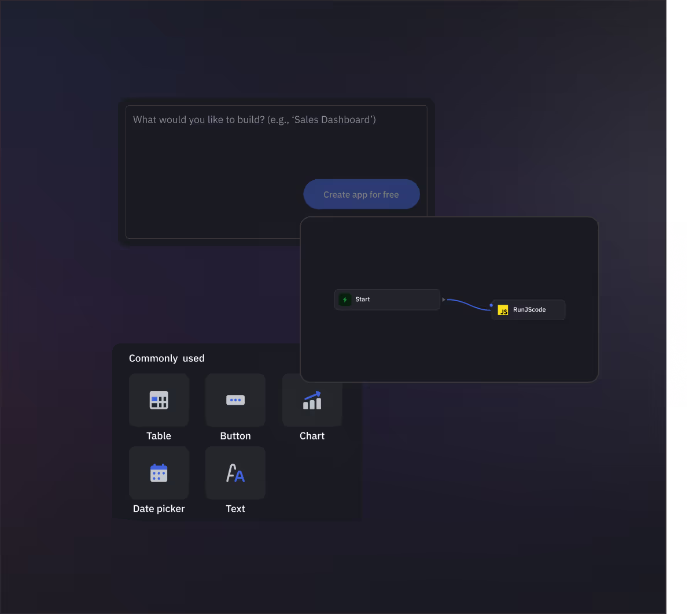Screen dimensions: 700x614
Task: Select the Chart component icon
Action: pyautogui.click(x=312, y=400)
